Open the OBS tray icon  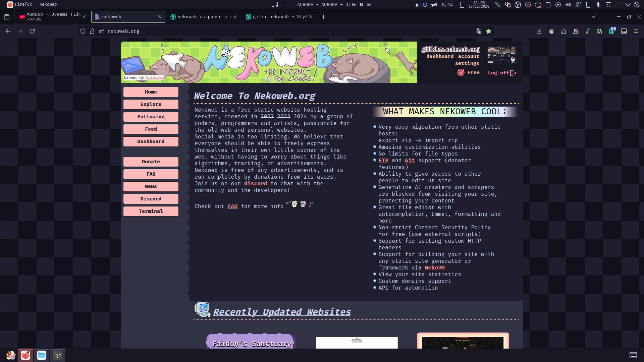518,5
